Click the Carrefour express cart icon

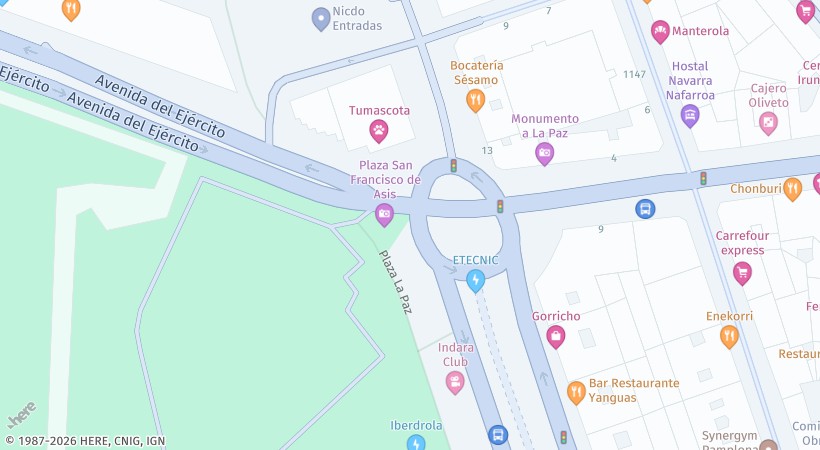click(x=742, y=273)
